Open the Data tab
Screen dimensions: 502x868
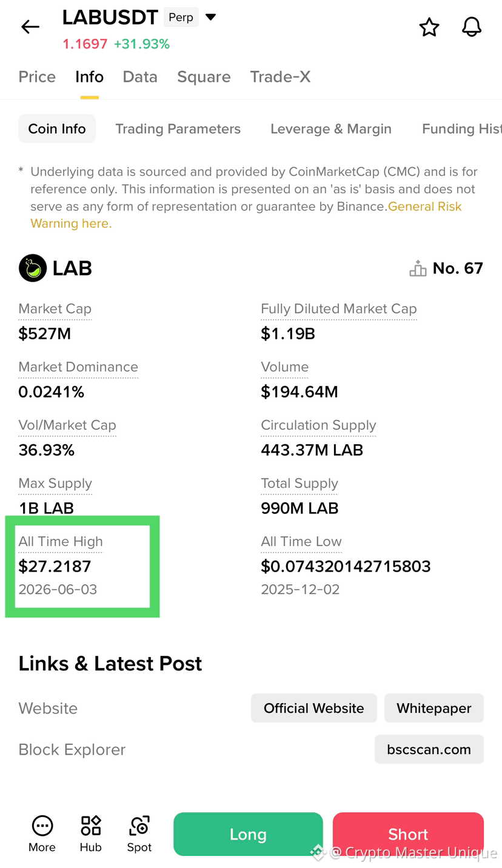click(140, 77)
